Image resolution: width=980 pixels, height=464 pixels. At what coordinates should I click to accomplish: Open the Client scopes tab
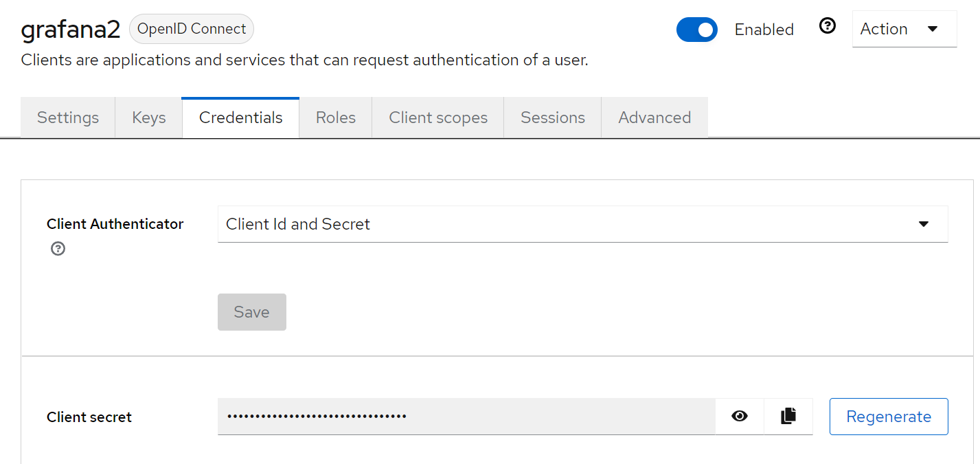[x=438, y=118]
